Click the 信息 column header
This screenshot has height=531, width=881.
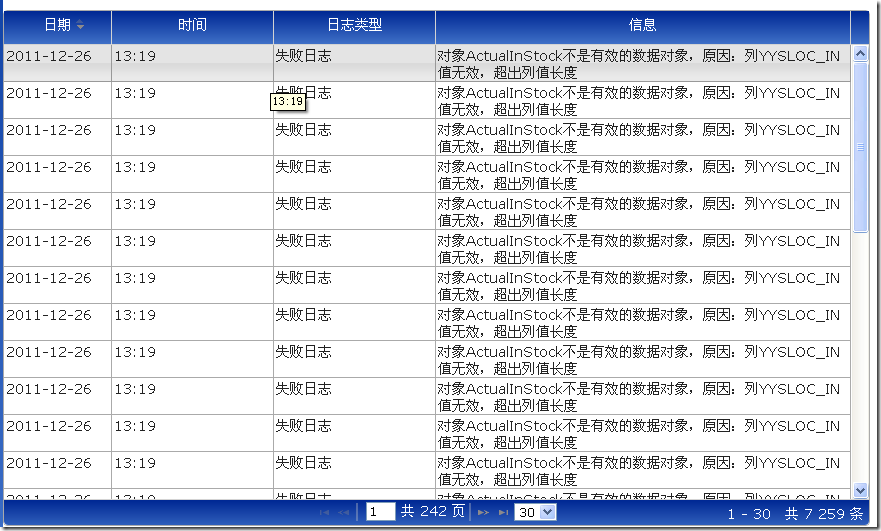(x=643, y=25)
